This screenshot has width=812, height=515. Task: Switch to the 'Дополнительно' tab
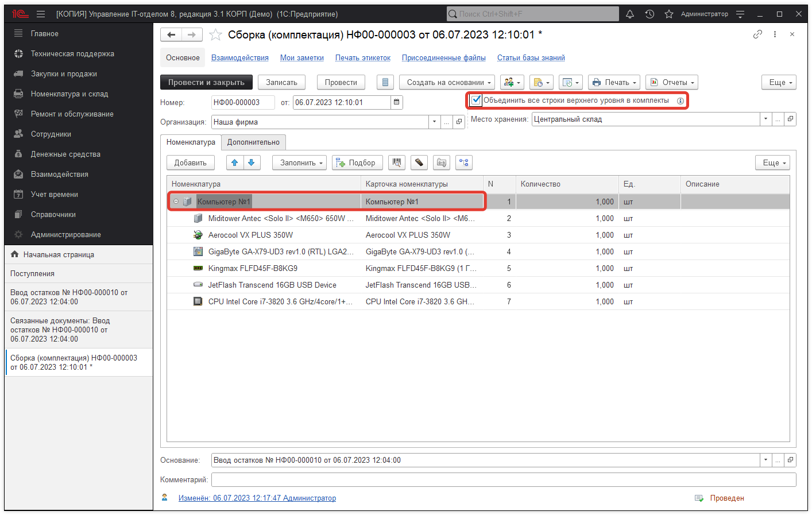(x=253, y=142)
